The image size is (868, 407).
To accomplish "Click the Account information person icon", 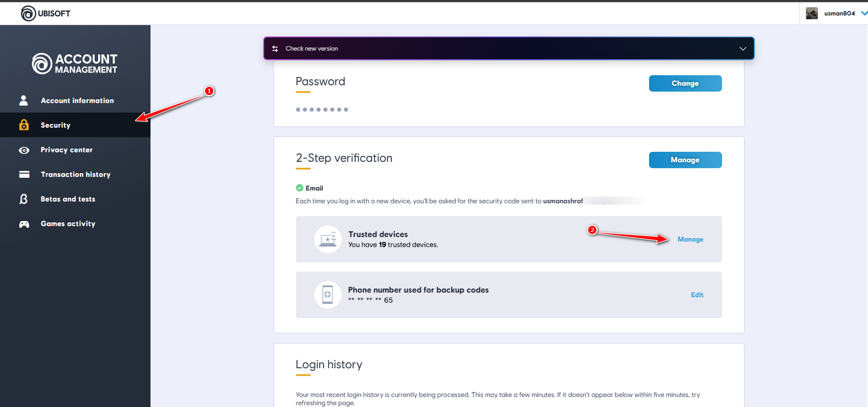I will click(x=24, y=100).
